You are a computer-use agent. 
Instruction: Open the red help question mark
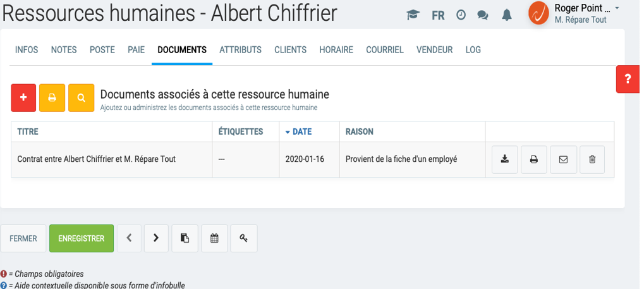coord(628,79)
